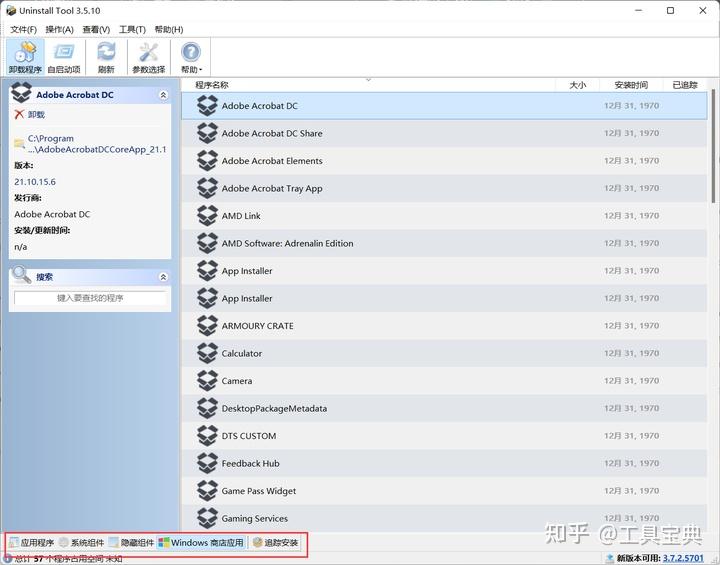Select the DTS CUSTOM entry
720x565 pixels.
[x=444, y=436]
